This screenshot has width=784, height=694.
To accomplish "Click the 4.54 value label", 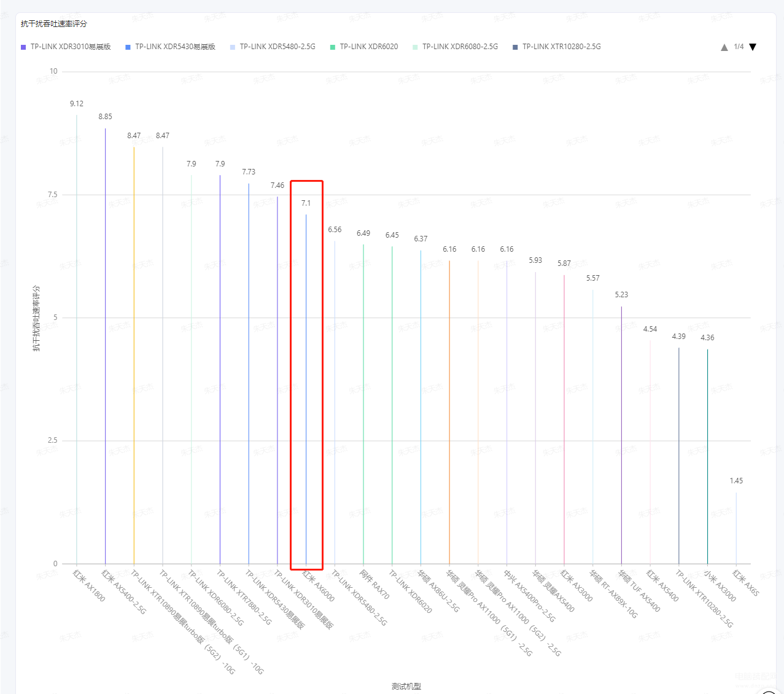I will pos(650,329).
